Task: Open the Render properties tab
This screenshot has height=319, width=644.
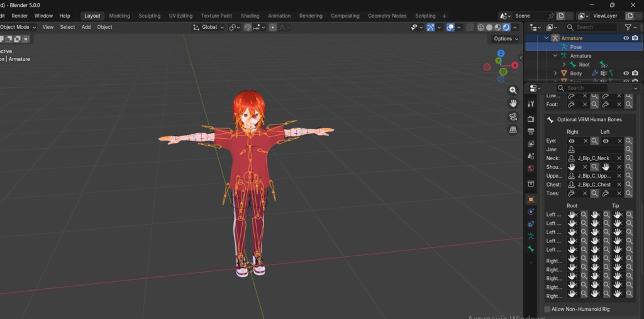Action: [x=531, y=119]
